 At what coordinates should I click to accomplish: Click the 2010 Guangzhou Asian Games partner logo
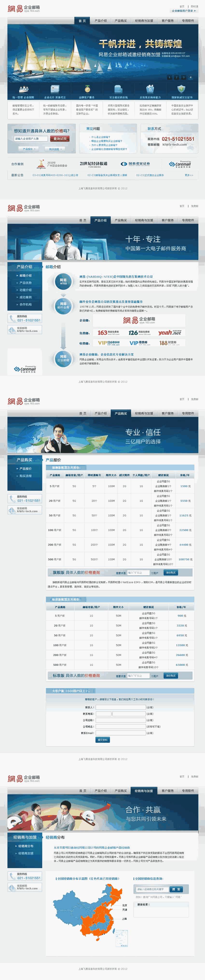pos(52,164)
